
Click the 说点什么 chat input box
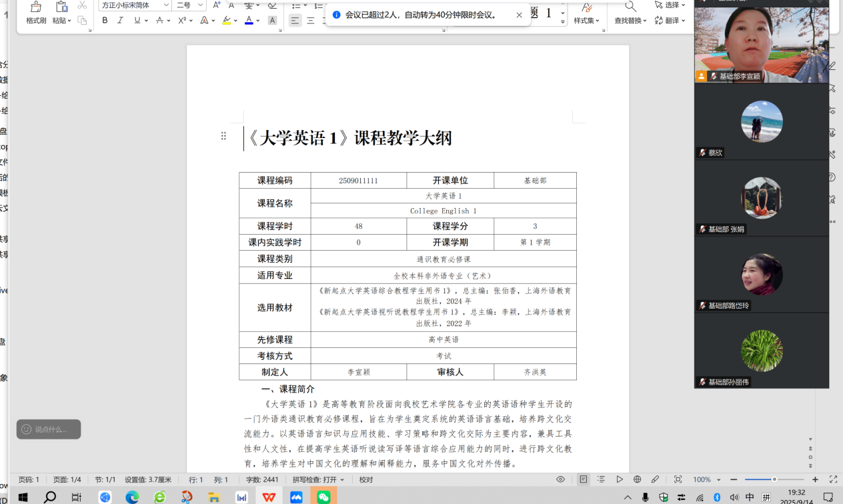[x=49, y=429]
